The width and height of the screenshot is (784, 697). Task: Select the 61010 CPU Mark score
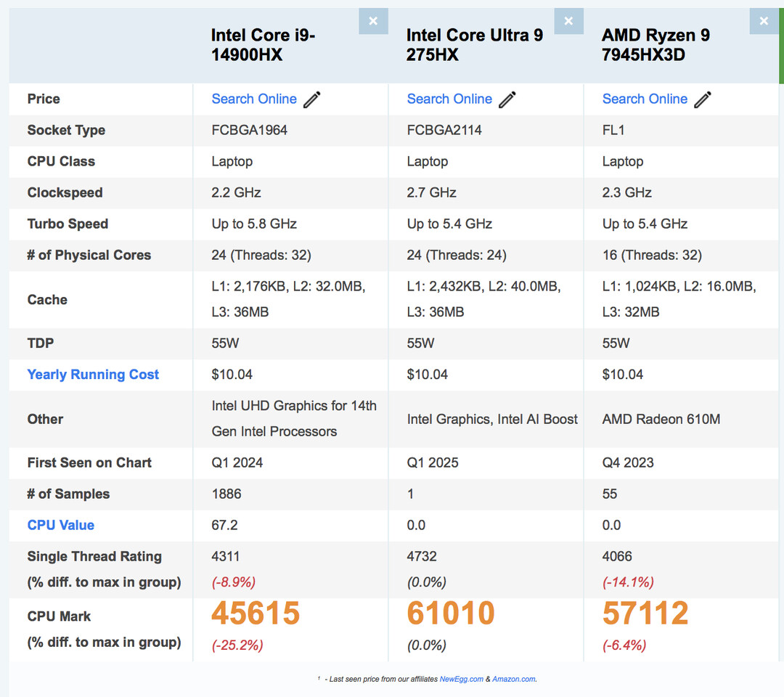[x=451, y=614]
